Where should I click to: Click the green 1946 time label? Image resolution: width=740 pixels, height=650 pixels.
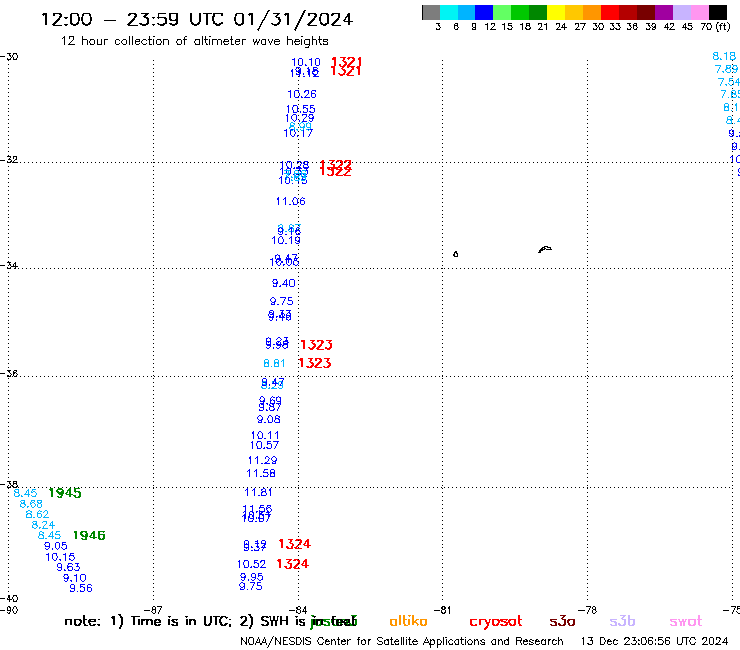click(89, 535)
